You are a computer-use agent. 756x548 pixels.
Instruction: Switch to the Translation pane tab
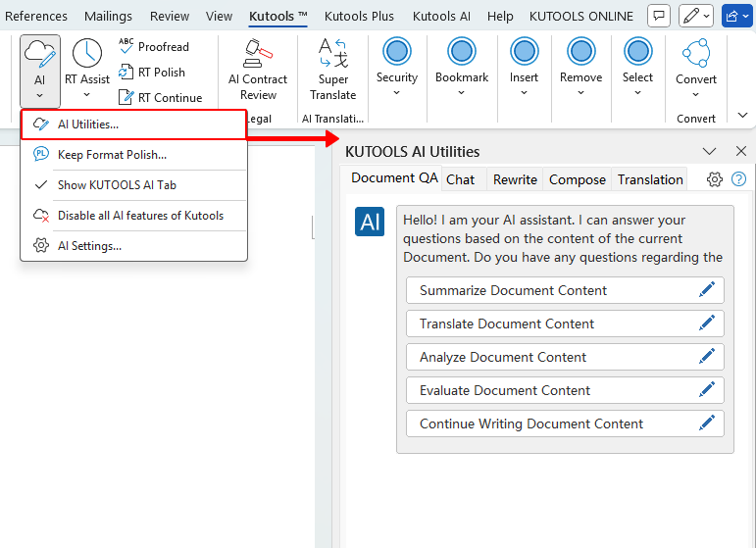coord(650,179)
